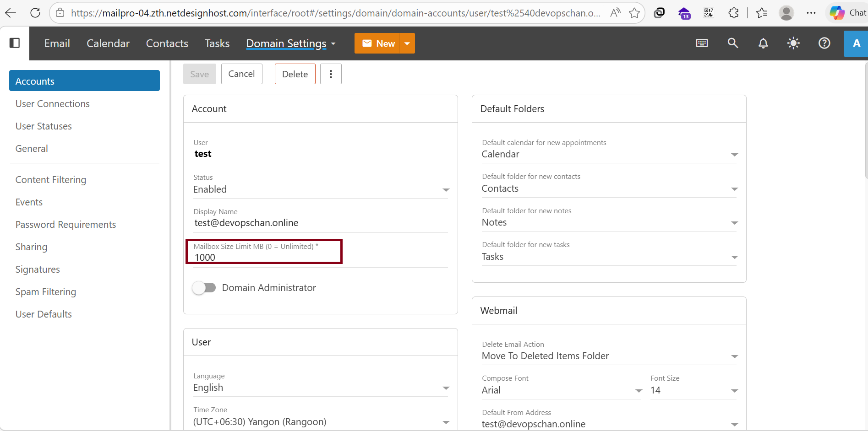Click the browser address bar URL
The width and height of the screenshot is (868, 431).
tap(335, 13)
